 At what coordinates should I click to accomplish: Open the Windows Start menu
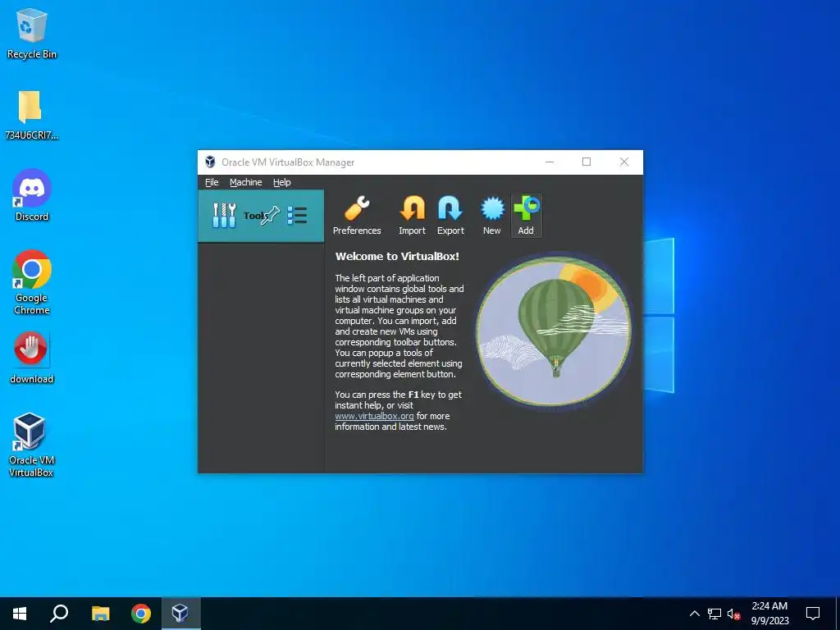point(20,614)
